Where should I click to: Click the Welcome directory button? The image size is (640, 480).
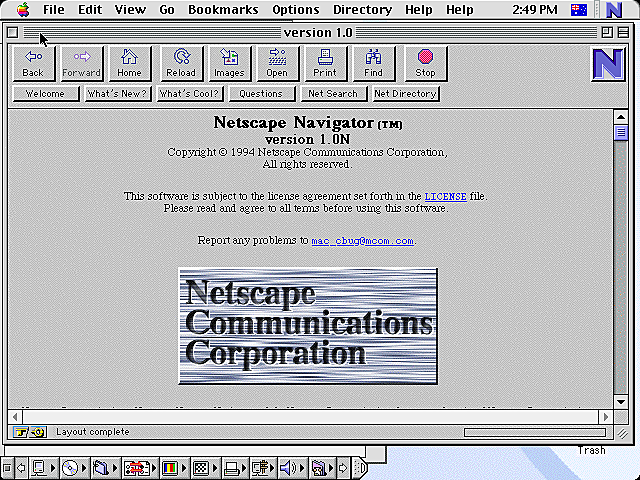coord(45,93)
